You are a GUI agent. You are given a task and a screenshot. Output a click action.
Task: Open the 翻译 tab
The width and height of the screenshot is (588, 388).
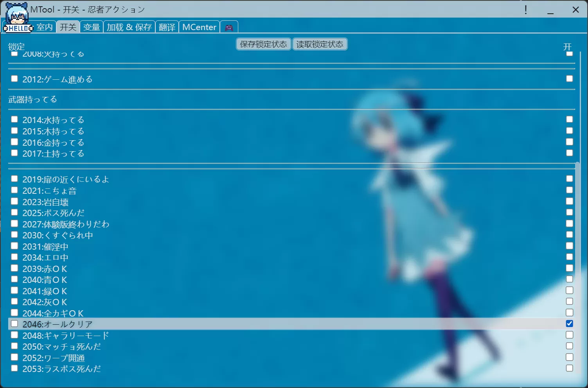pyautogui.click(x=167, y=27)
